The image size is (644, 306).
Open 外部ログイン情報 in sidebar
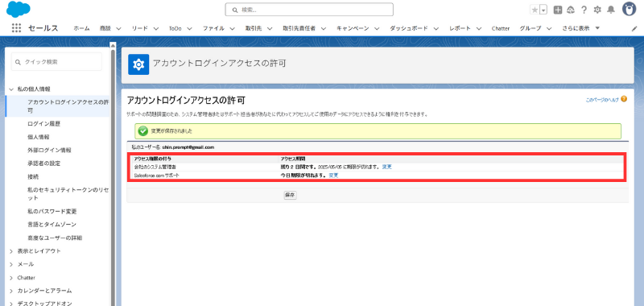[x=49, y=151]
